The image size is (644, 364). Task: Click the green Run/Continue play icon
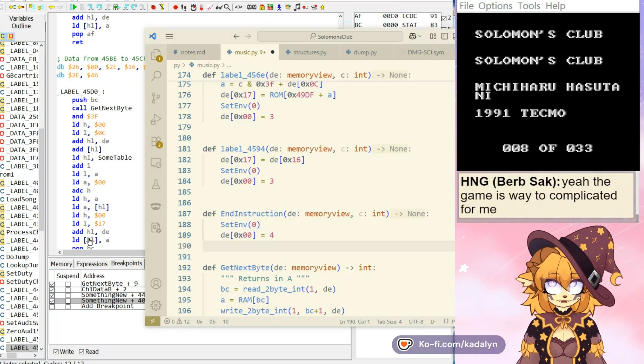coord(74,7)
